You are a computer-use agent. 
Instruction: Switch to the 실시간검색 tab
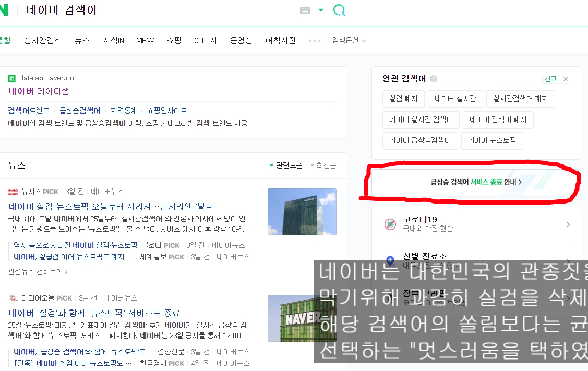[43, 40]
